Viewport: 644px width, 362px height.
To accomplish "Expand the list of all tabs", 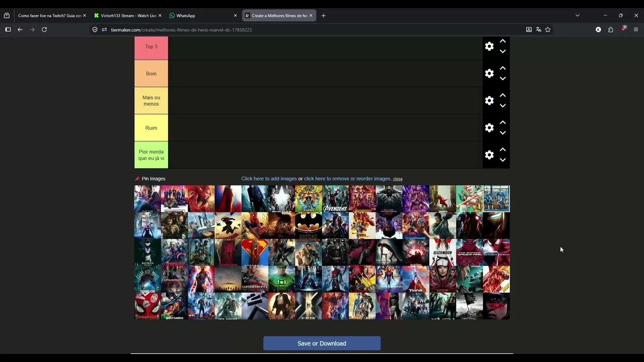I will 578,16.
